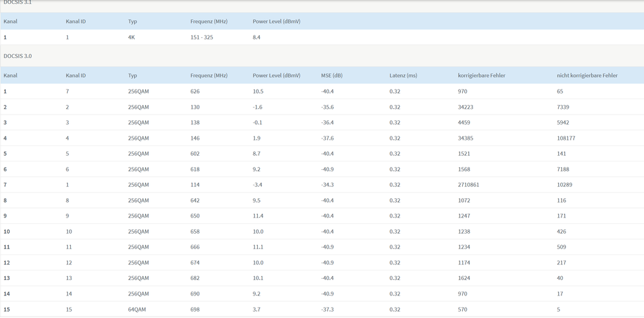The height and width of the screenshot is (318, 644).
Task: Click the 8.4 power level value
Action: coord(257,37)
